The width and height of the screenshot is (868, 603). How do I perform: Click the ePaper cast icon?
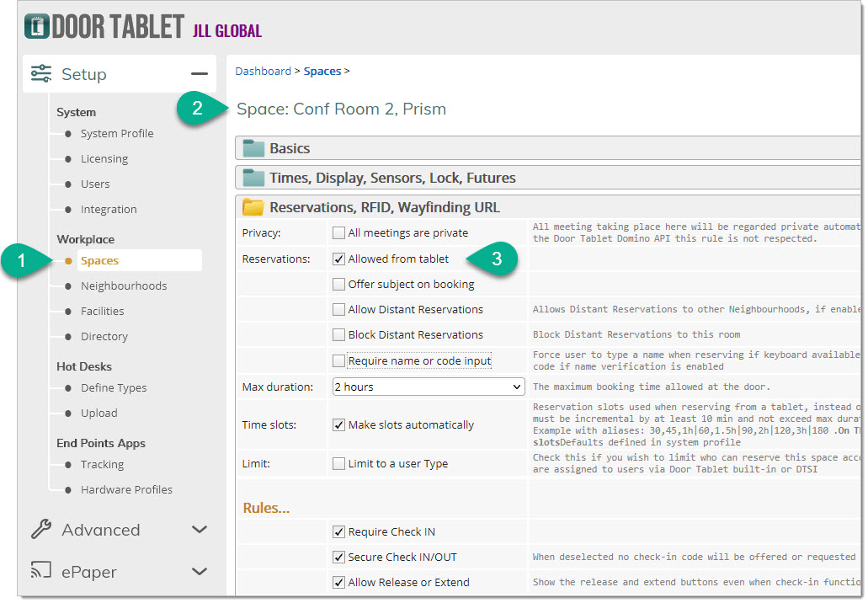click(41, 572)
